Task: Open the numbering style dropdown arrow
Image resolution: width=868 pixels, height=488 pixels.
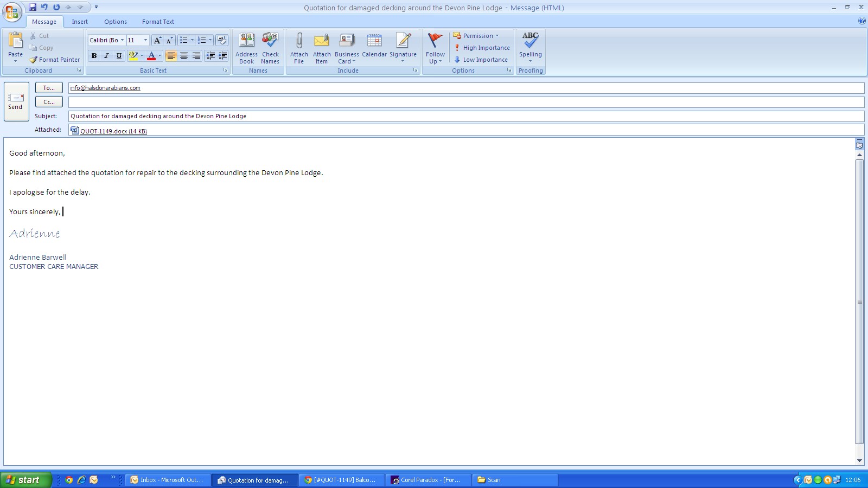Action: point(210,40)
